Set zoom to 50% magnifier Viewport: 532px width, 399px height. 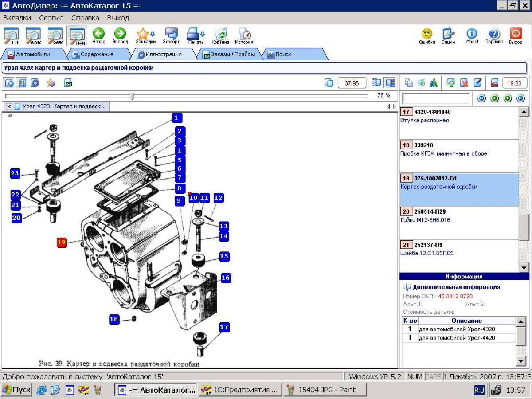point(33,36)
